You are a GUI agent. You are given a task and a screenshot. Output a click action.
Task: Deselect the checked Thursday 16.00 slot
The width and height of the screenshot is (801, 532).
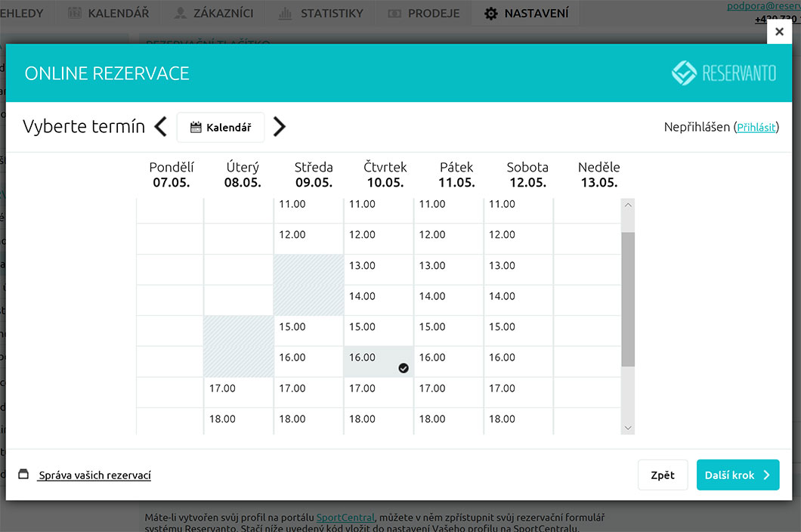379,361
